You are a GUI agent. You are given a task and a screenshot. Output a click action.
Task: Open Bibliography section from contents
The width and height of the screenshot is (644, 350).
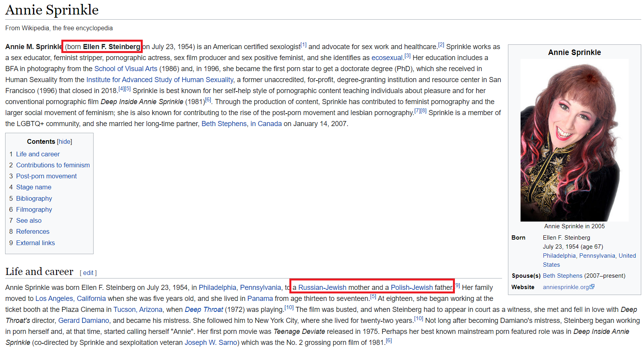[34, 198]
